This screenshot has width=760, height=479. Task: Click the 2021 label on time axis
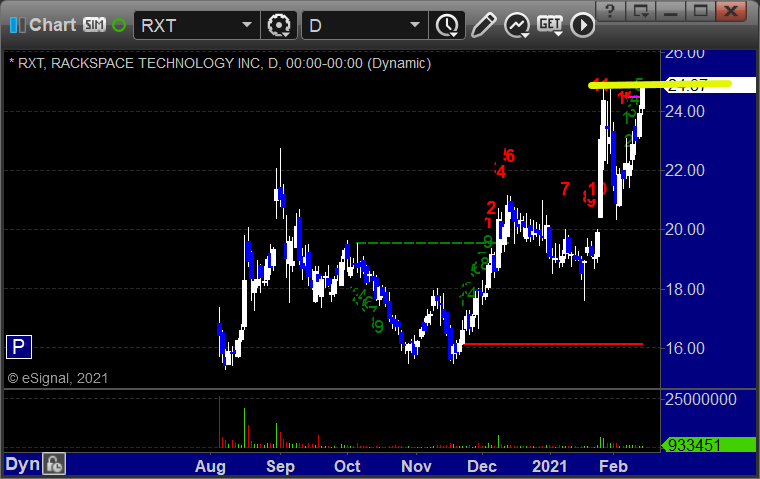[x=549, y=466]
